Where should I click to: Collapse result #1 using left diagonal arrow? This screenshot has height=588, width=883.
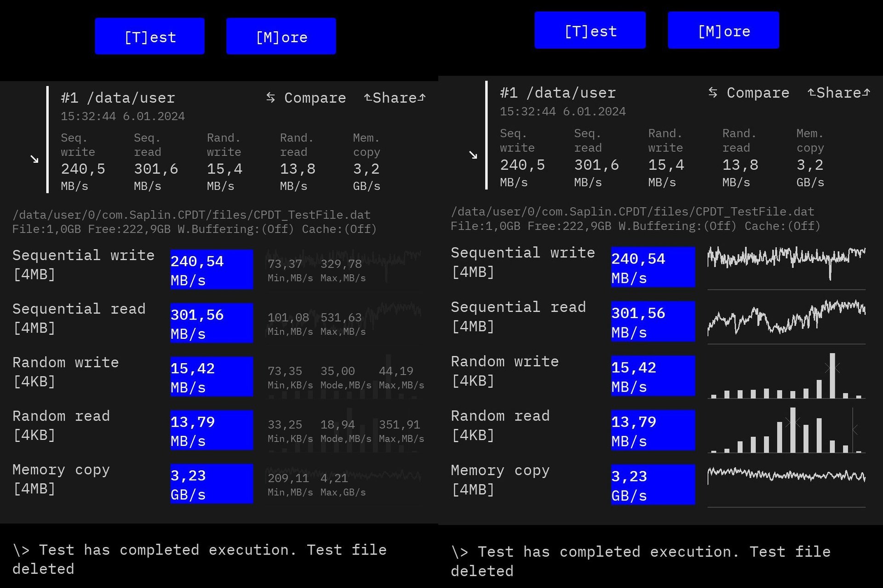(x=34, y=159)
